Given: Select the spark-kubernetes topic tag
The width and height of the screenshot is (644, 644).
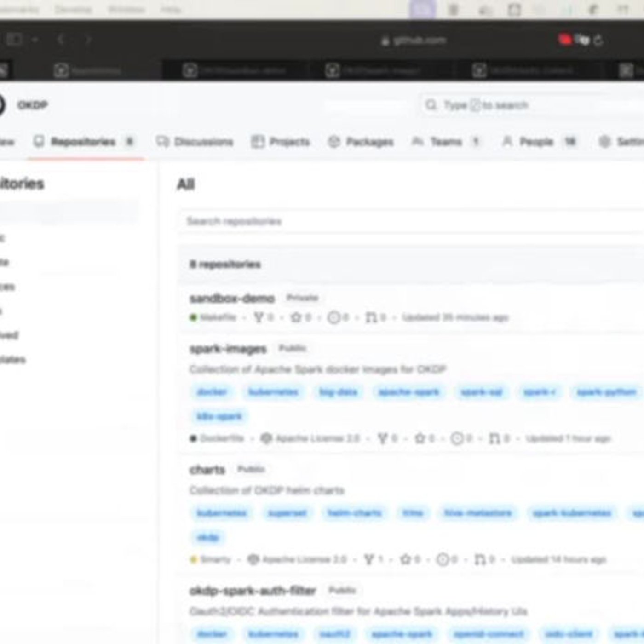Looking at the screenshot, I should click(x=572, y=513).
